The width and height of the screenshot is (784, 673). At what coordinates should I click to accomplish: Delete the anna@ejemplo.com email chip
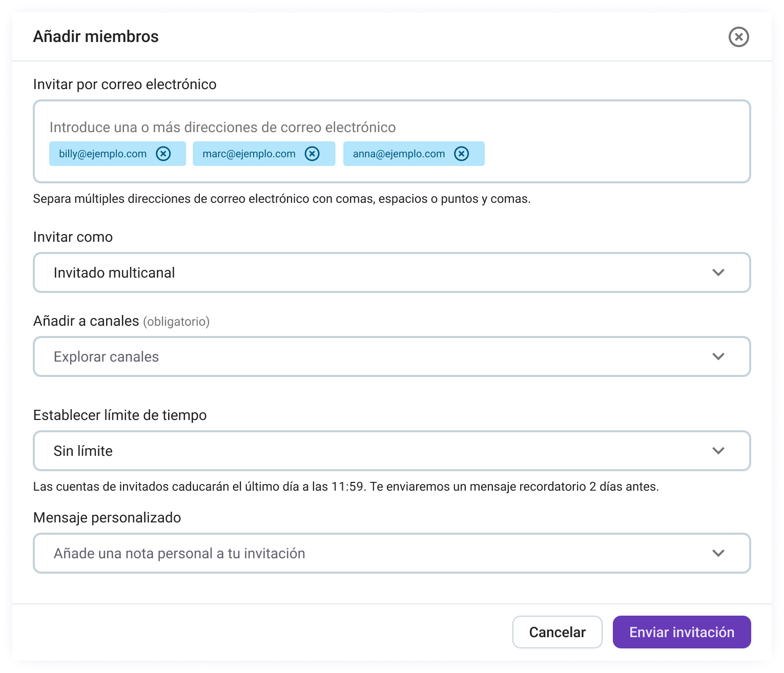[x=462, y=154]
